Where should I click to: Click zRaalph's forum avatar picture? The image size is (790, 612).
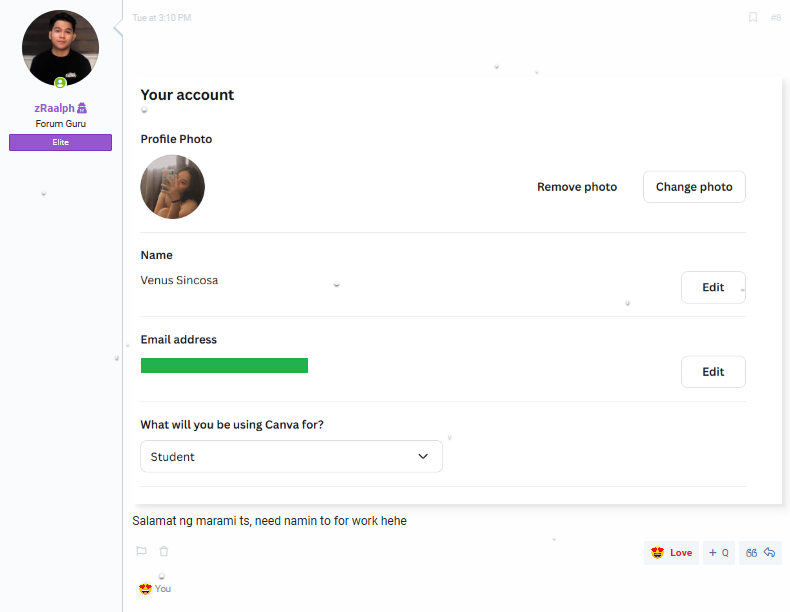coord(60,48)
